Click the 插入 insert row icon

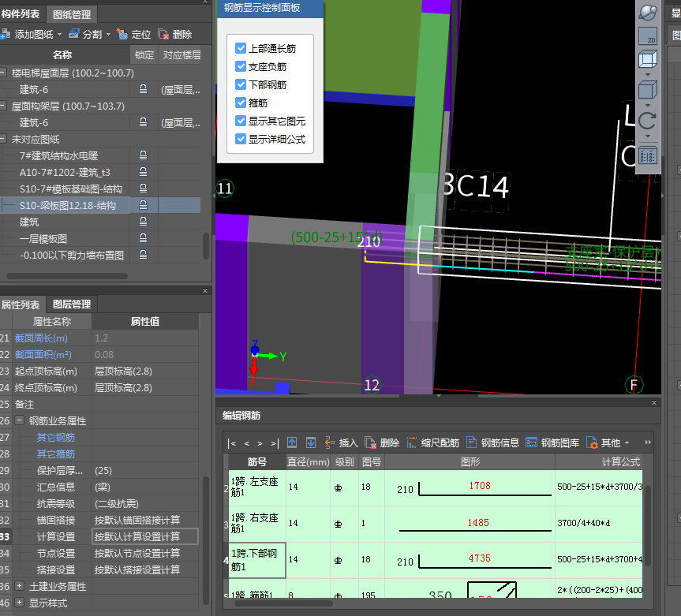(x=330, y=442)
